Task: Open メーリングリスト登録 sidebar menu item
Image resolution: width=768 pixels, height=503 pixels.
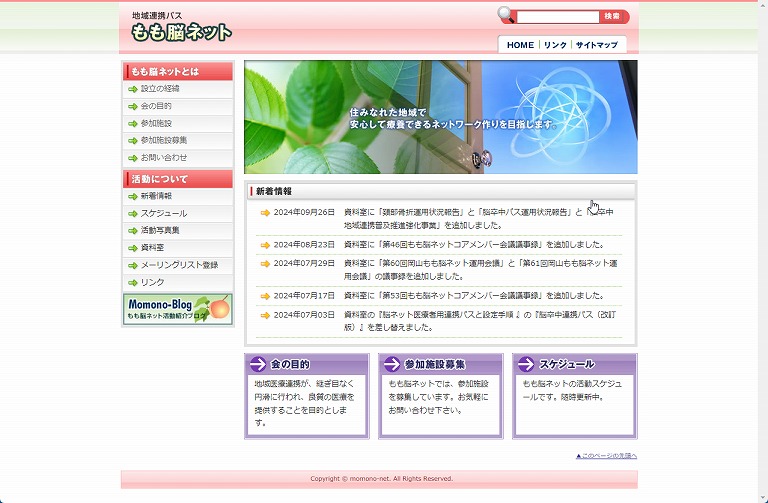Action: (x=178, y=265)
